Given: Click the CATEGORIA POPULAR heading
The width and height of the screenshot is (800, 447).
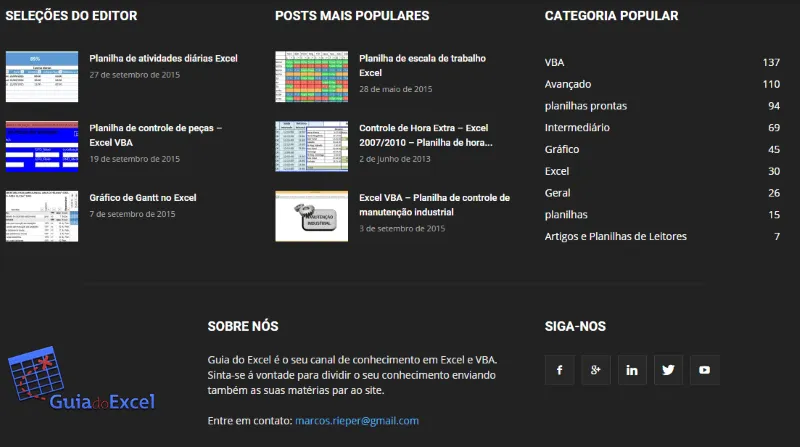Looking at the screenshot, I should coord(611,16).
